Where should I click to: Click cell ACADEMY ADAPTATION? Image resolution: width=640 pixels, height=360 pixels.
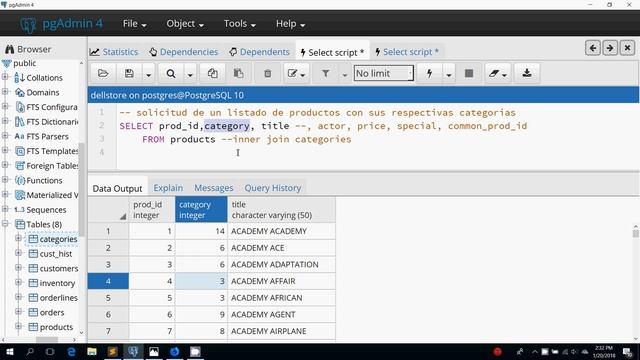click(x=282, y=264)
